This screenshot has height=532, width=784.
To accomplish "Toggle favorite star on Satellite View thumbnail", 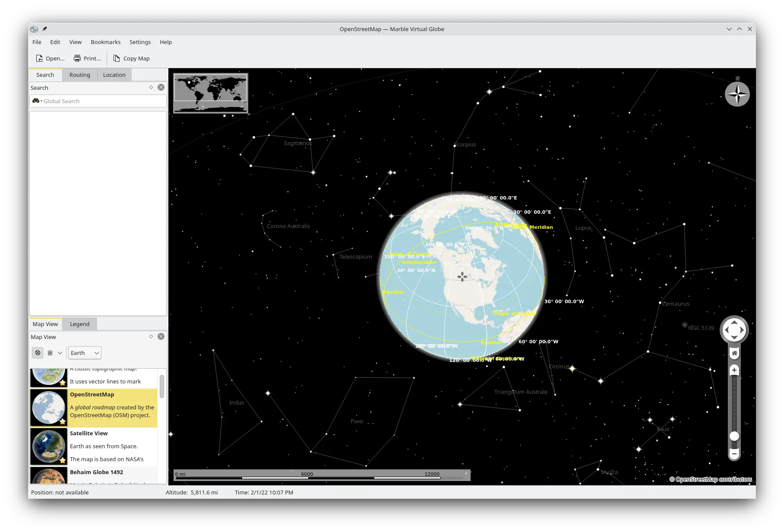I will point(63,460).
